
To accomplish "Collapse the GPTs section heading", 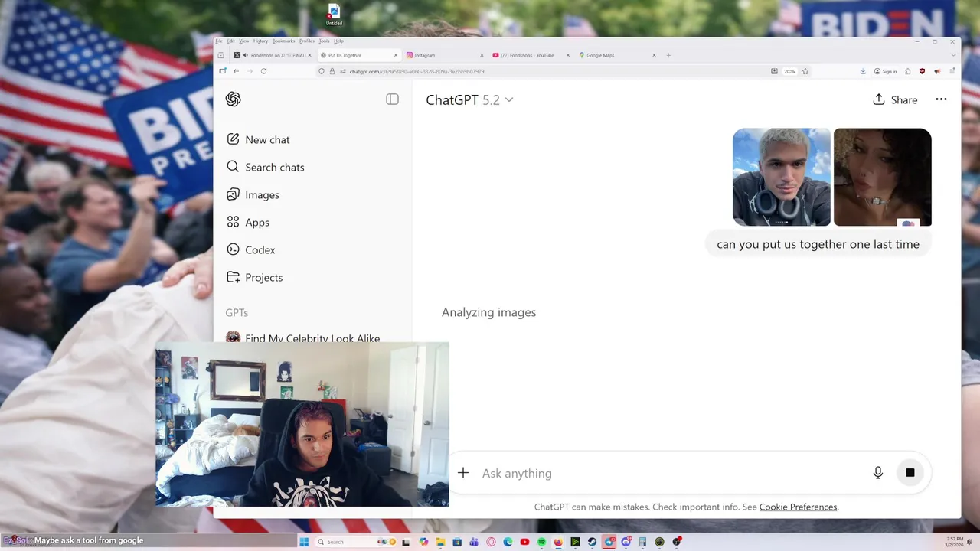I will click(x=237, y=312).
